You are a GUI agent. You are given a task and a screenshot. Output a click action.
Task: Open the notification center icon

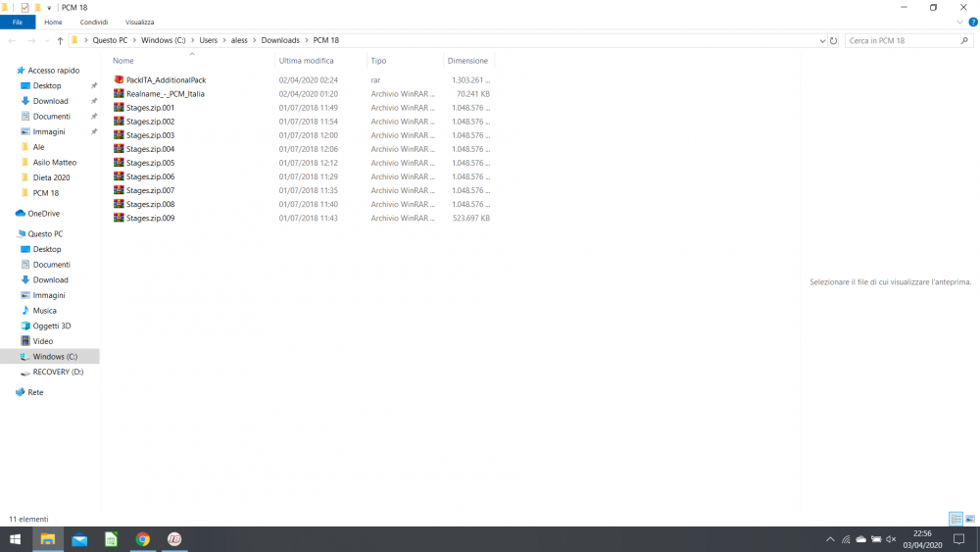point(958,539)
